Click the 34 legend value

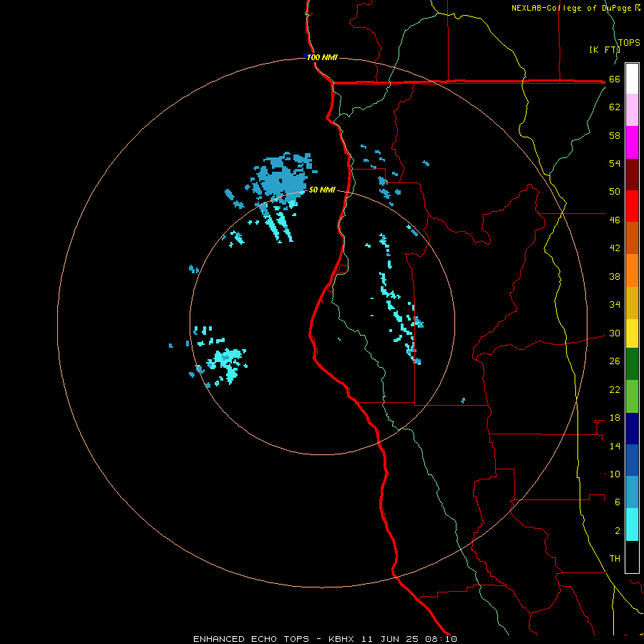point(615,305)
